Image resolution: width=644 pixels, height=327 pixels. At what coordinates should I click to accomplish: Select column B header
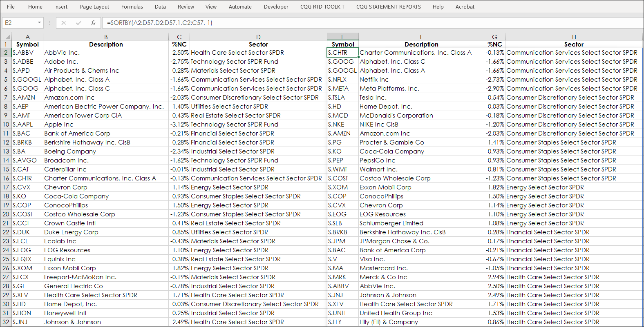coord(106,37)
